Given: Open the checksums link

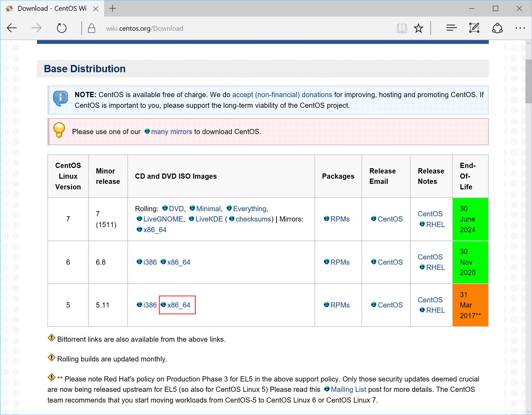Looking at the screenshot, I should click(250, 219).
